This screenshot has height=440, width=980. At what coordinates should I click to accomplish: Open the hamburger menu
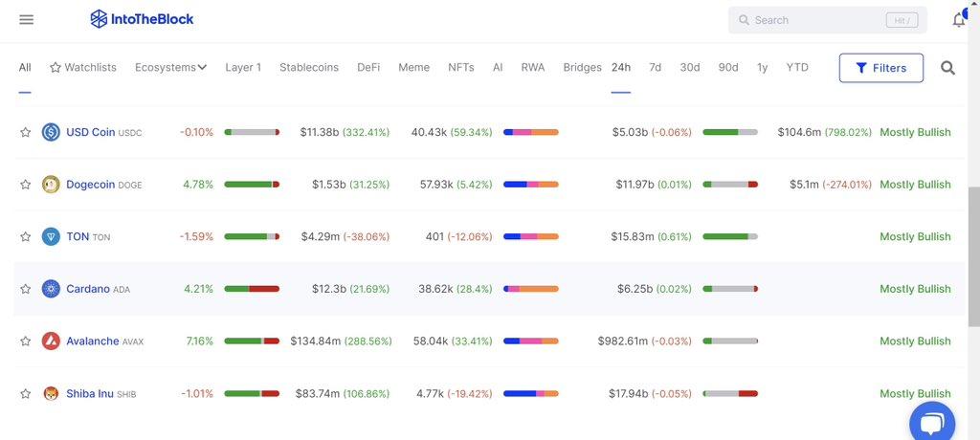point(26,19)
